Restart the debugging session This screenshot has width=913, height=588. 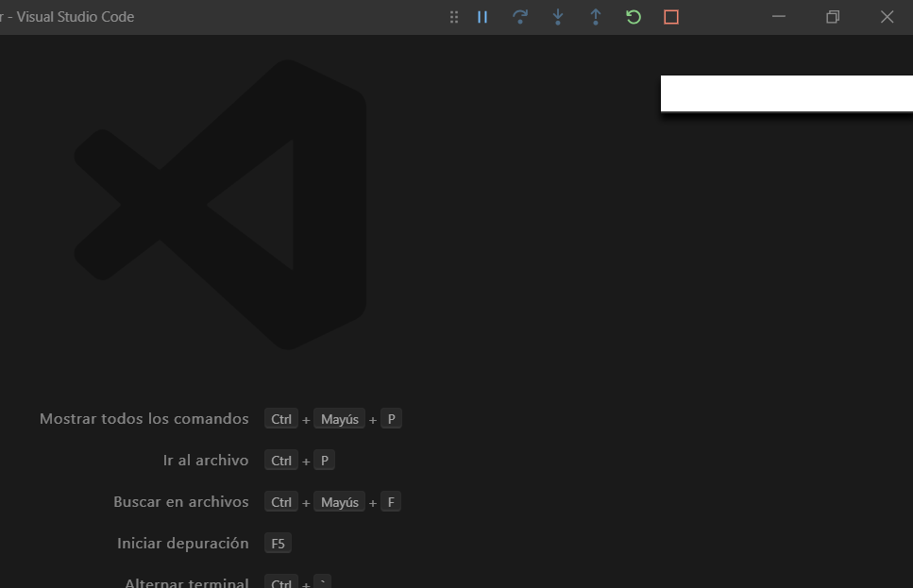click(633, 16)
